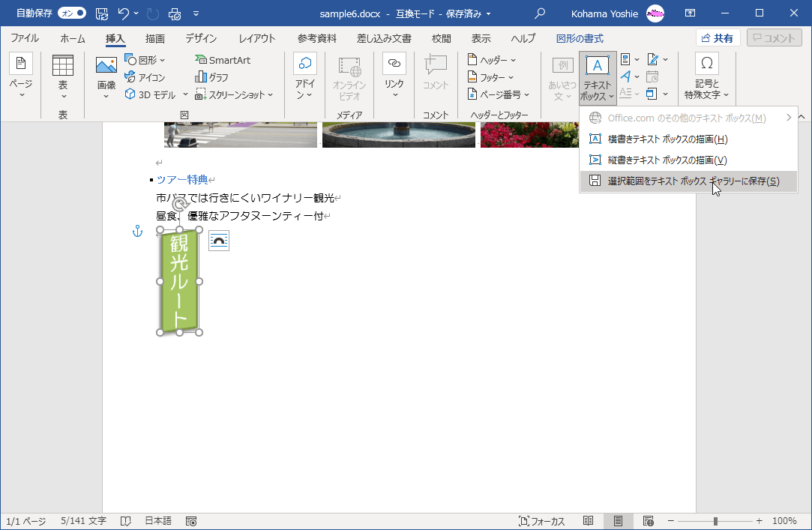The width and height of the screenshot is (812, 530).
Task: Open the Undo history dropdown arrow
Action: pyautogui.click(x=136, y=13)
